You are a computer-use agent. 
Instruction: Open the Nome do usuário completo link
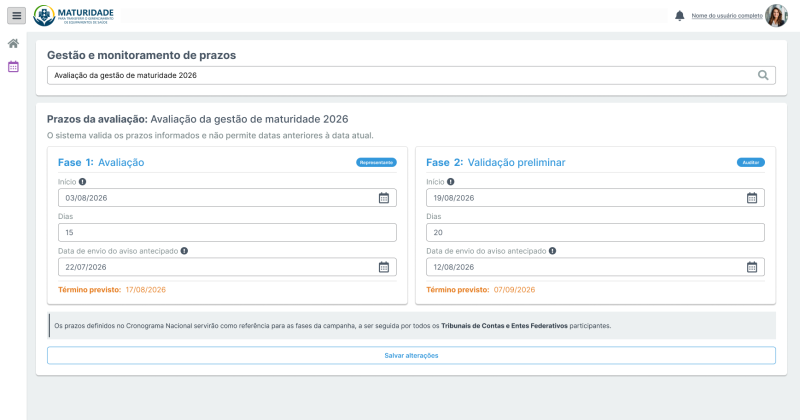(x=727, y=16)
